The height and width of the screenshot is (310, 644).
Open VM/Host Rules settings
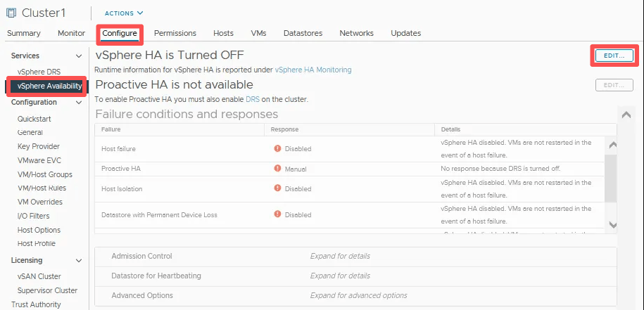coord(42,188)
